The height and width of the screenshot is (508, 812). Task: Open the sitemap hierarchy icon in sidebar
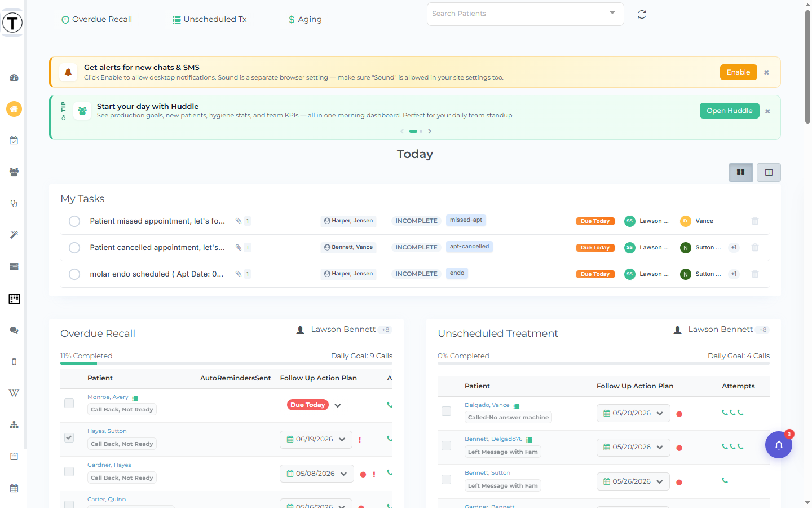14,425
